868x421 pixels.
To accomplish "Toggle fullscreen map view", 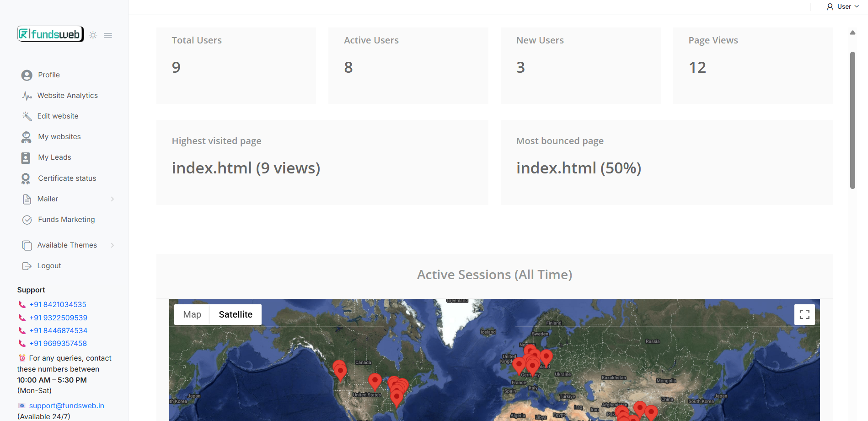I will [804, 314].
